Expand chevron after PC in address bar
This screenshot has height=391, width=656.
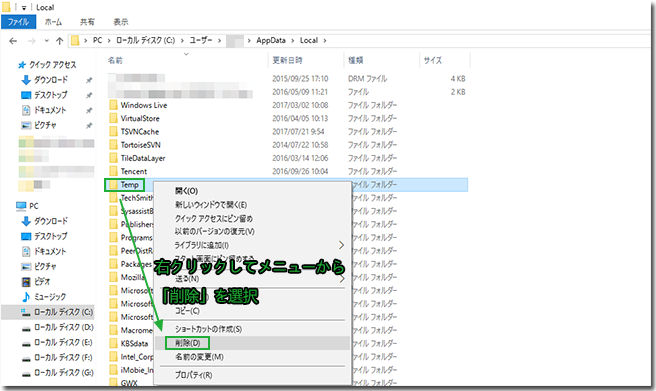[109, 41]
